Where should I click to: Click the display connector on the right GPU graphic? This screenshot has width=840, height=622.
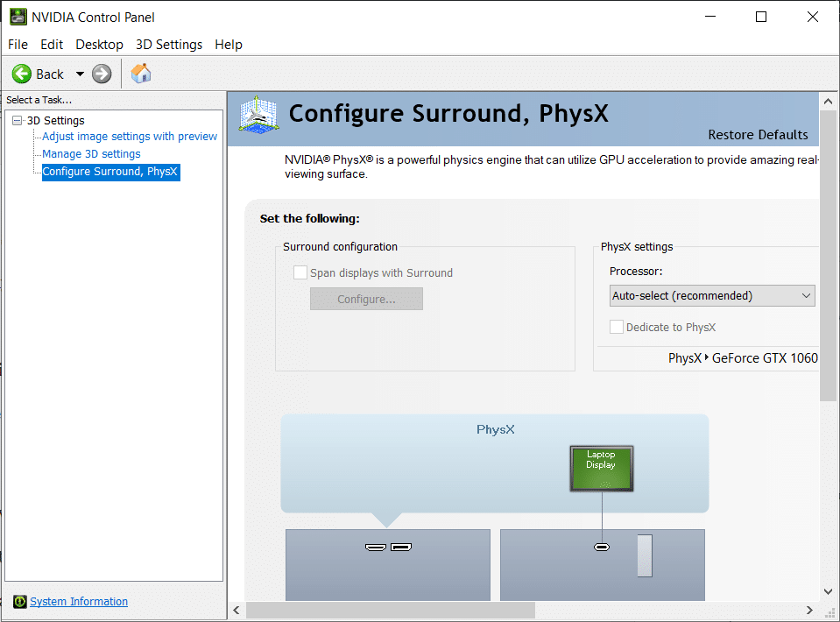(601, 546)
